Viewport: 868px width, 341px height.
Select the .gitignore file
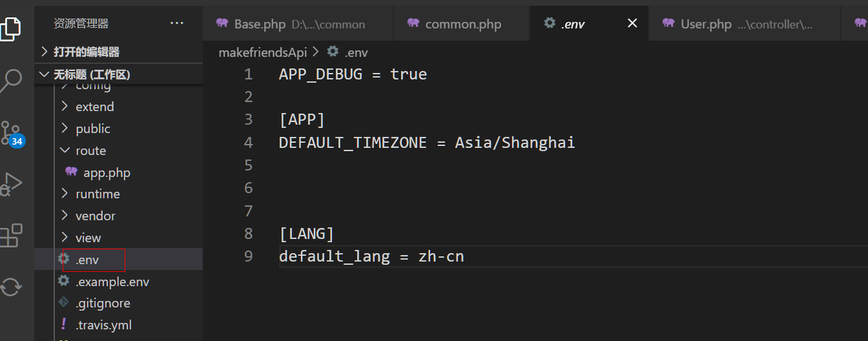coord(103,303)
